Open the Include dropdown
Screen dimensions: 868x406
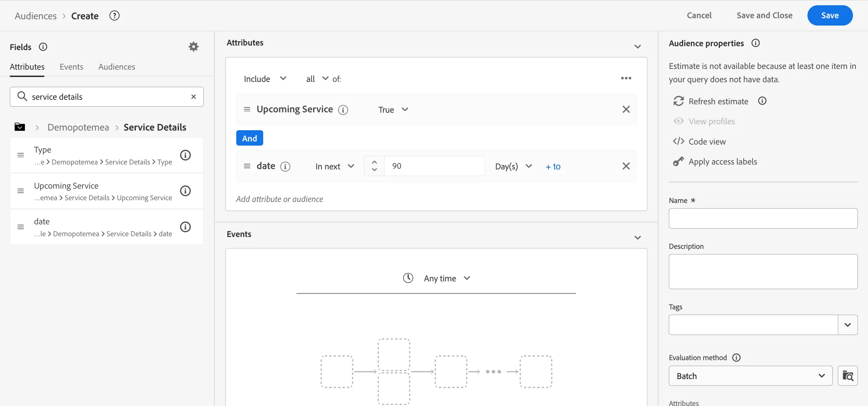[x=265, y=79]
